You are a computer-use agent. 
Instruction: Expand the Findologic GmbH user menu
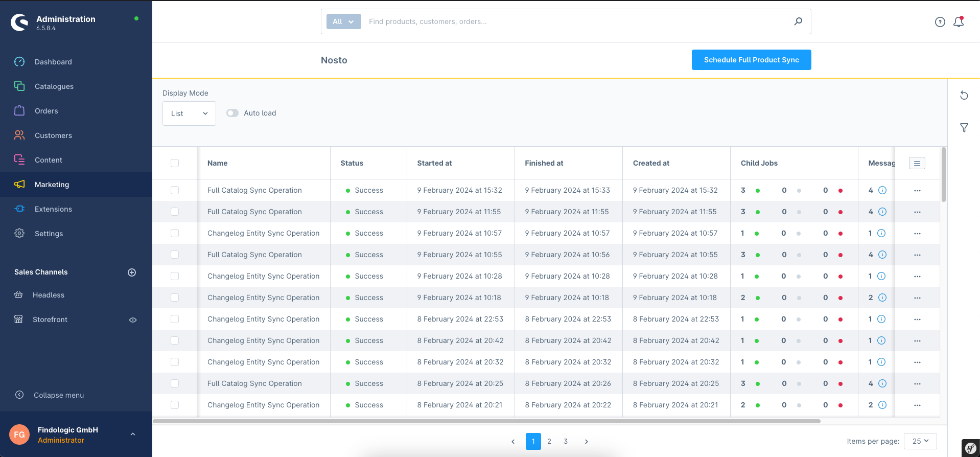(133, 435)
